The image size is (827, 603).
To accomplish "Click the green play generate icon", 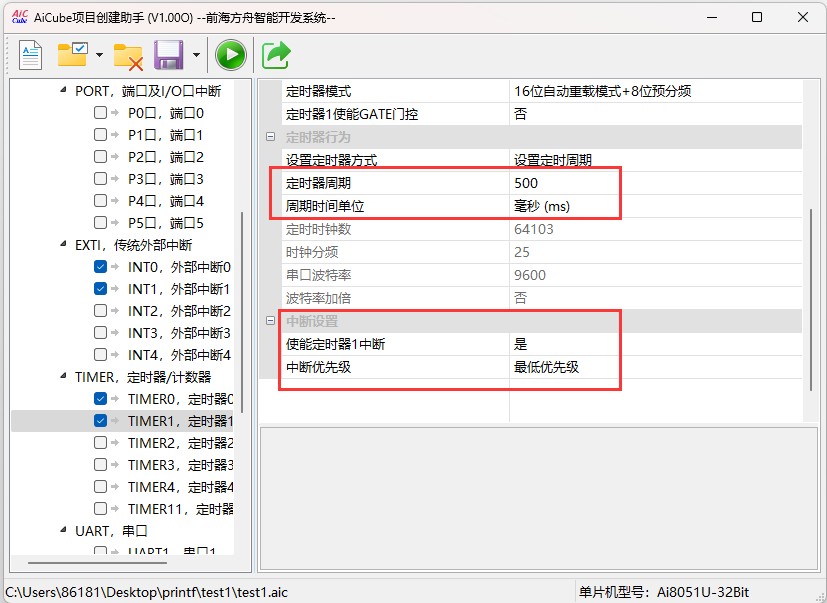I will point(230,55).
